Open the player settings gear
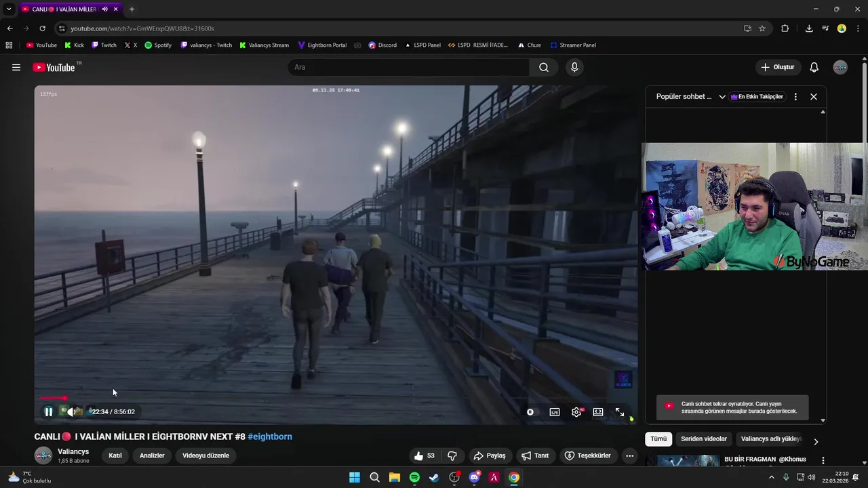Viewport: 868px width, 488px height. point(576,412)
